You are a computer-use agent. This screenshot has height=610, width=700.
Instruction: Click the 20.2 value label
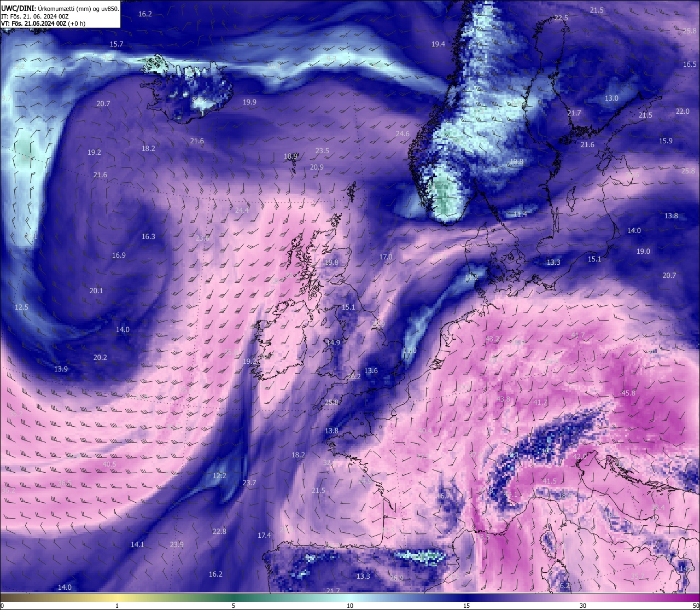pyautogui.click(x=100, y=357)
